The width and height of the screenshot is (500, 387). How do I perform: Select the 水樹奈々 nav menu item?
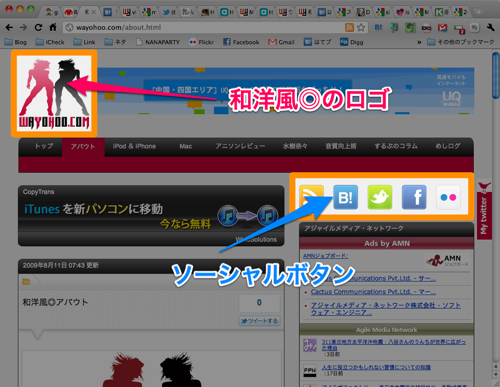tap(295, 146)
